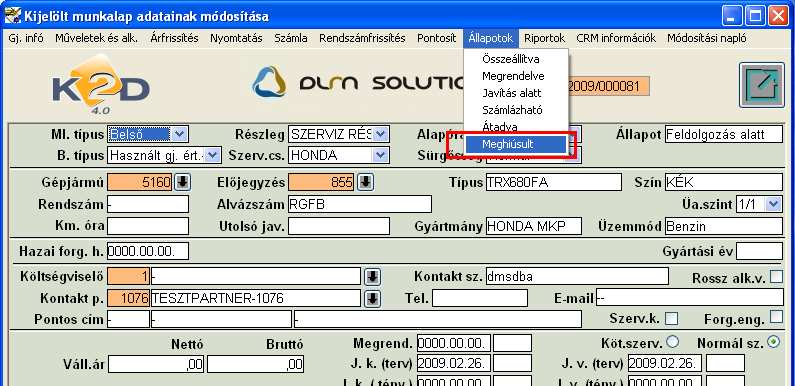Open Műveletek és alk. menu
The width and height of the screenshot is (795, 386).
coord(96,38)
